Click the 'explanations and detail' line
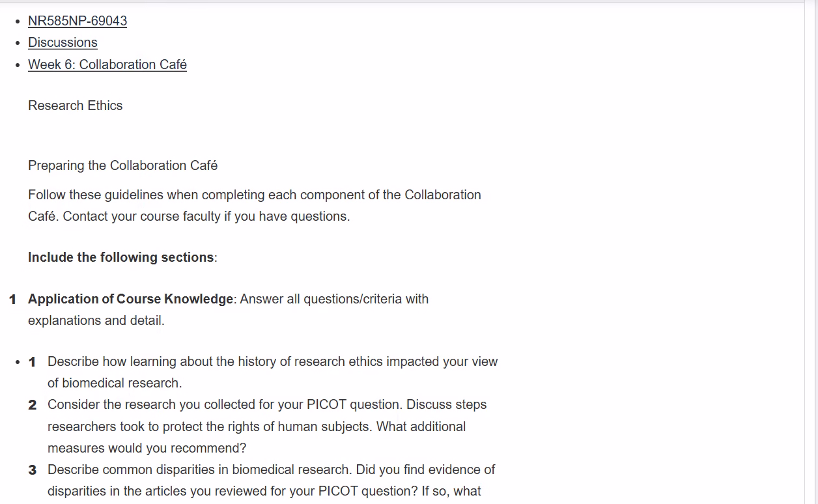 tap(96, 320)
